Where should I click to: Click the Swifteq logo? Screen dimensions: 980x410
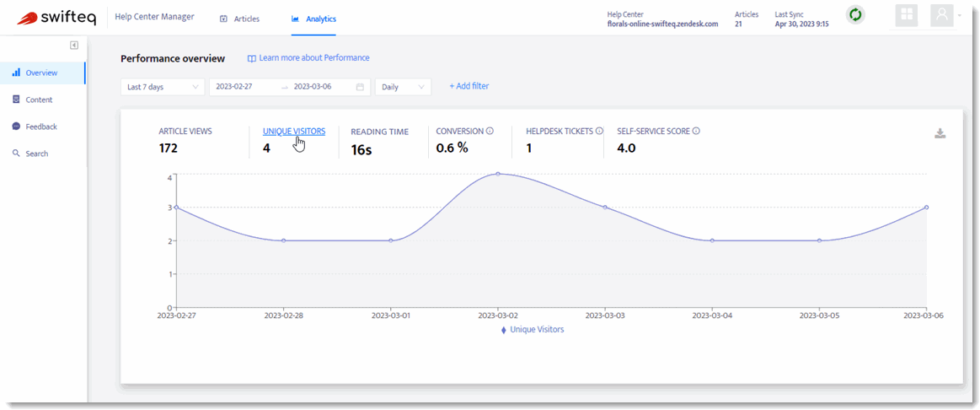click(56, 18)
